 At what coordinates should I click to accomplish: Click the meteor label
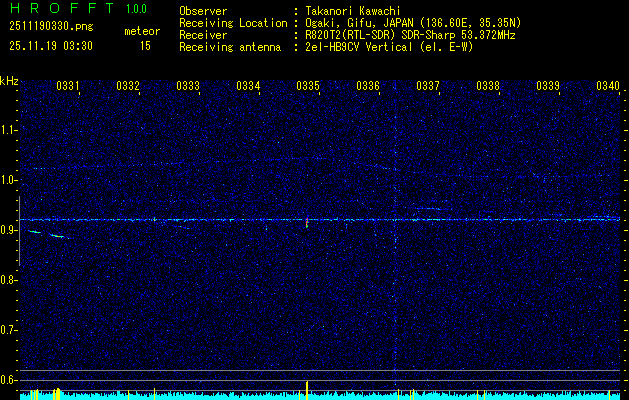tap(142, 31)
